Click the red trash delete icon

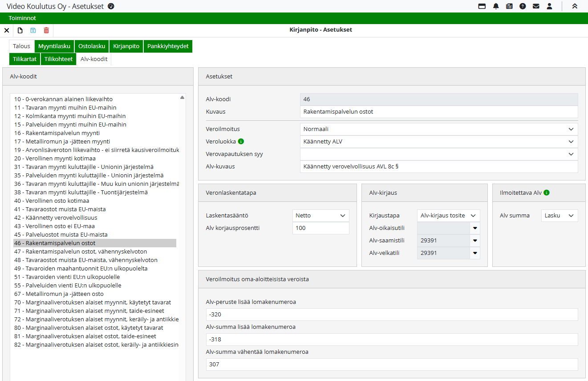click(46, 30)
